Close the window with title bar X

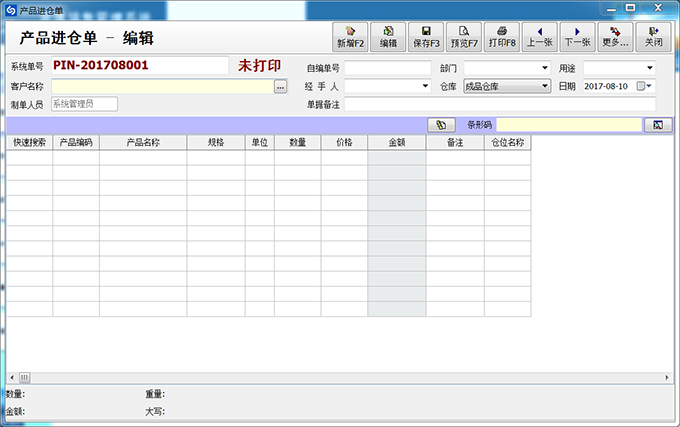click(x=658, y=8)
